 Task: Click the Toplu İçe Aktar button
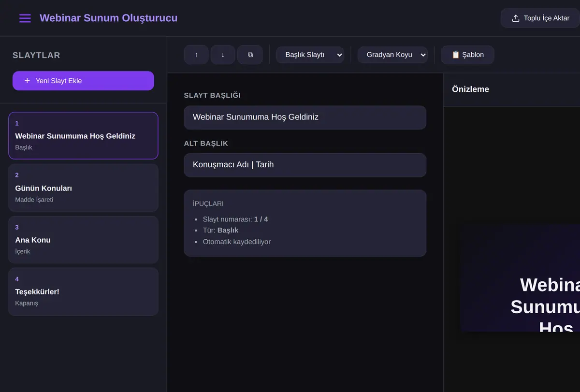tap(540, 18)
